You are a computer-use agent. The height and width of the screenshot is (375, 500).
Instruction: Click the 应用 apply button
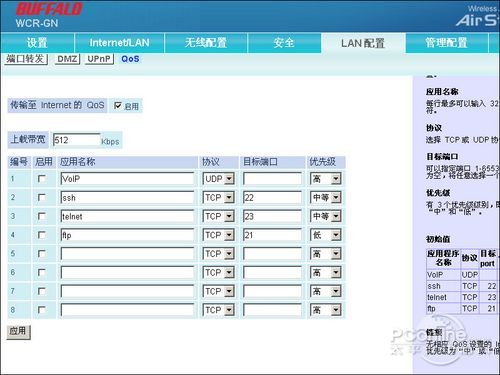[18, 332]
